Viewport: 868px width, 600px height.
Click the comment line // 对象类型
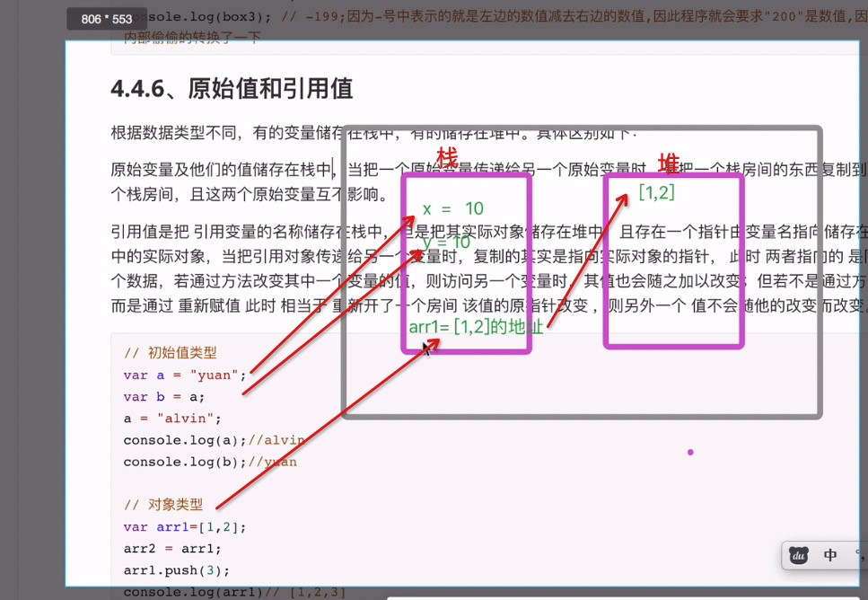[x=164, y=505]
